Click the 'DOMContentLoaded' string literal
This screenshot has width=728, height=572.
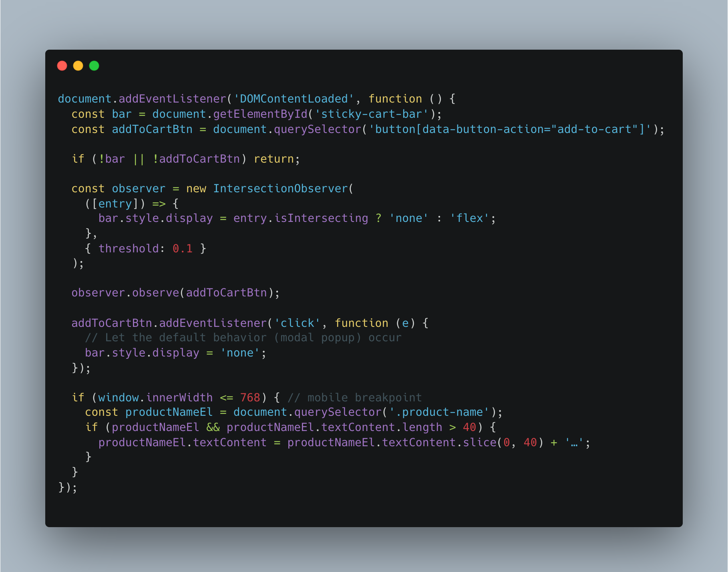click(x=294, y=99)
